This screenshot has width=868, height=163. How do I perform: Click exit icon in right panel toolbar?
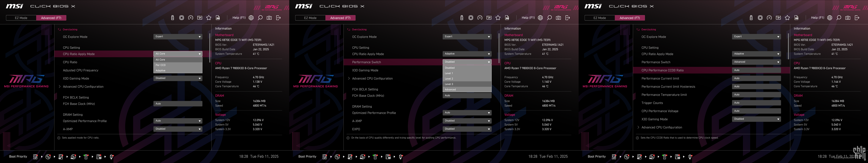pyautogui.click(x=857, y=18)
